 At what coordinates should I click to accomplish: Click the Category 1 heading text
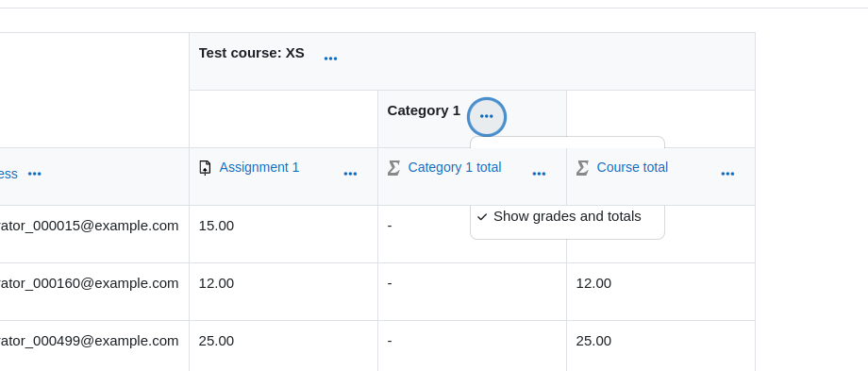click(424, 110)
